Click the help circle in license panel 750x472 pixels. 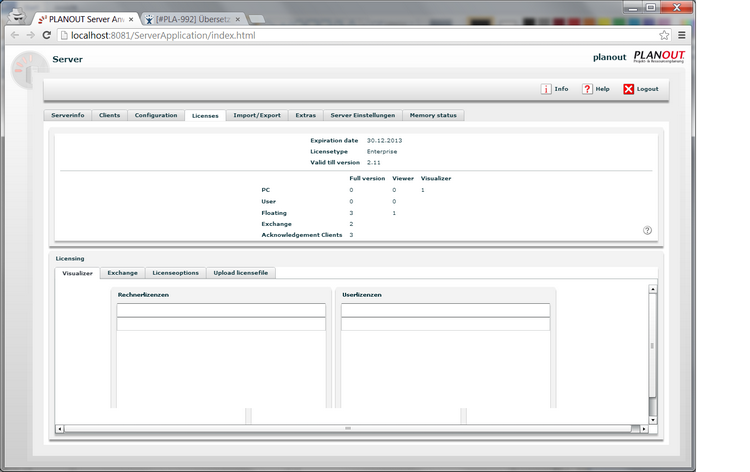(647, 231)
